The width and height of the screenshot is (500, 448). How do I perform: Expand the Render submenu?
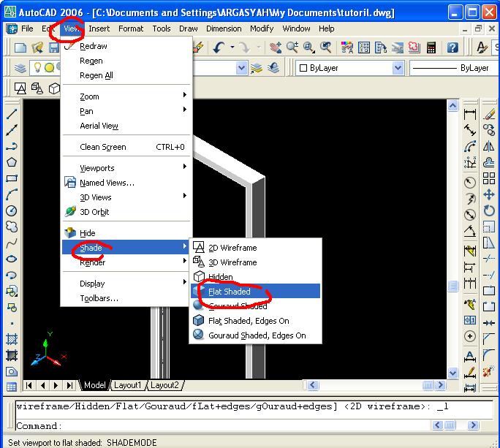(126, 262)
